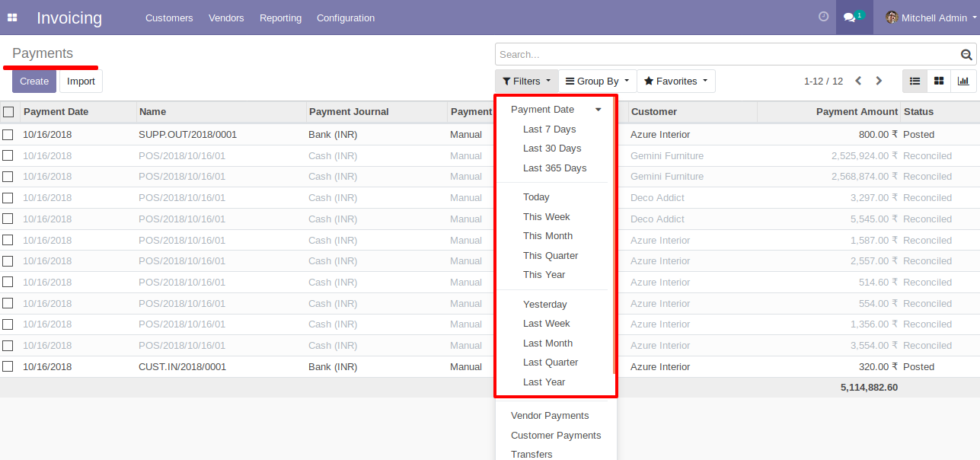Open the Group By dropdown

(597, 81)
